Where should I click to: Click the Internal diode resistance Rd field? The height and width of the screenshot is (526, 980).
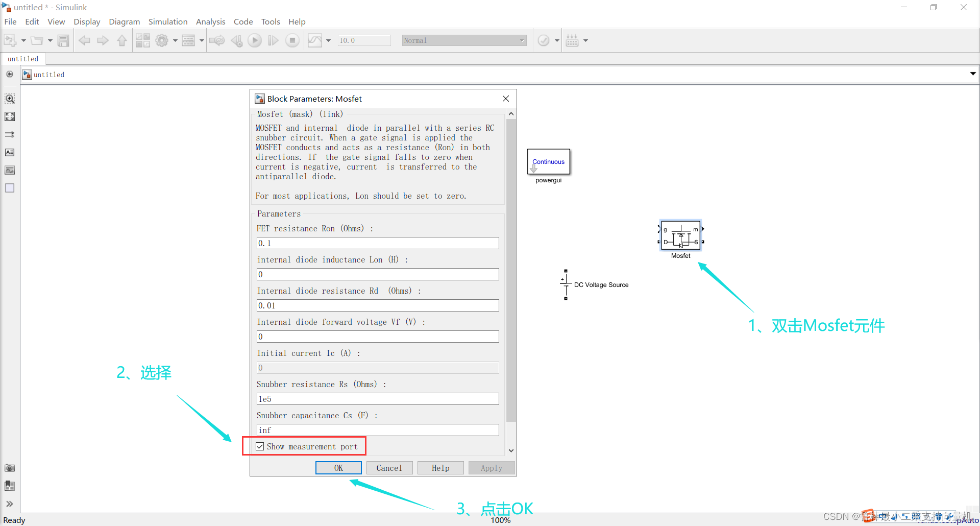378,305
